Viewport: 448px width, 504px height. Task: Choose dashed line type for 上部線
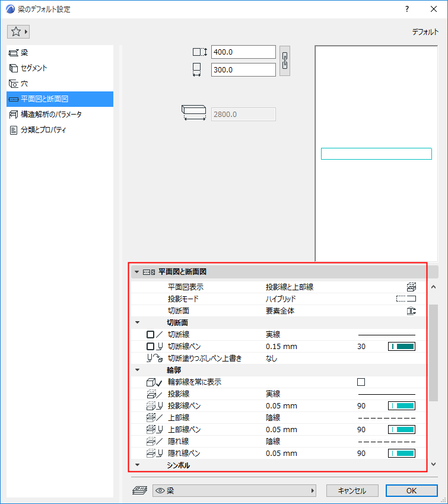click(x=387, y=418)
